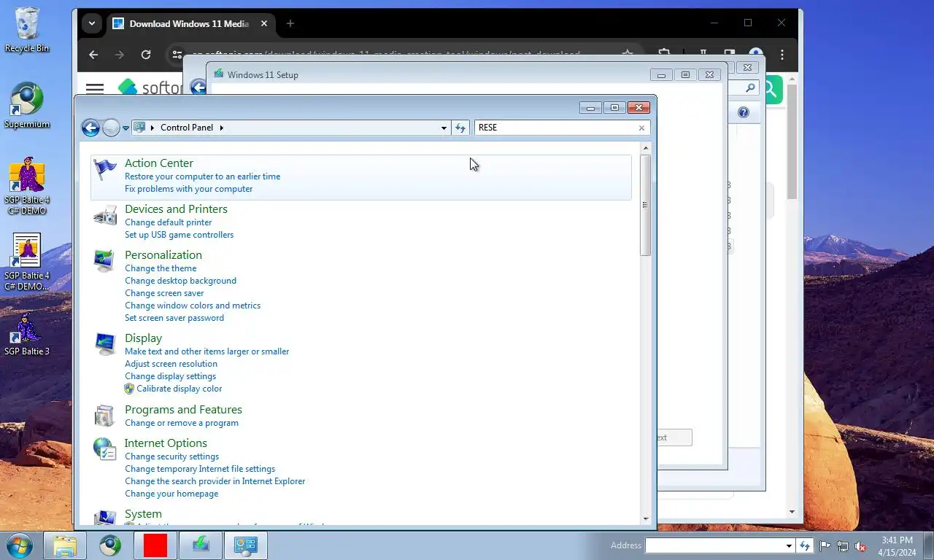Click Change the theme link
Screen dimensions: 934x560
[x=161, y=268]
